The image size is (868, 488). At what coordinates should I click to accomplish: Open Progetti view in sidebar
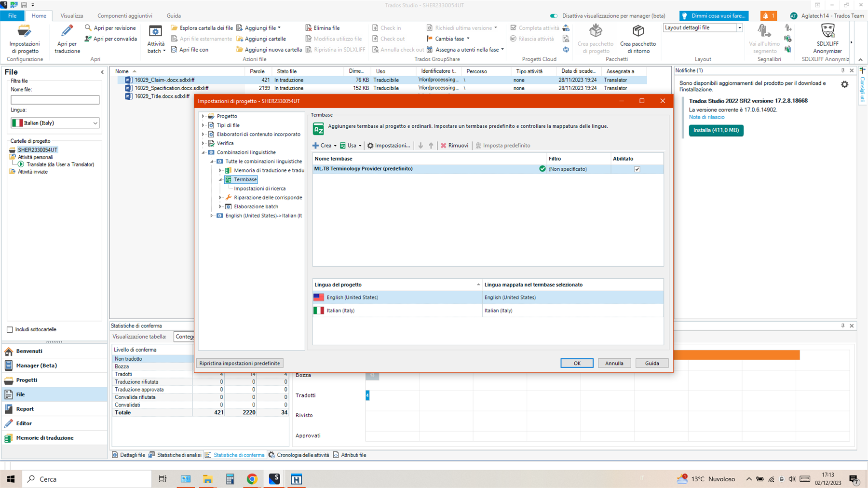pyautogui.click(x=54, y=380)
